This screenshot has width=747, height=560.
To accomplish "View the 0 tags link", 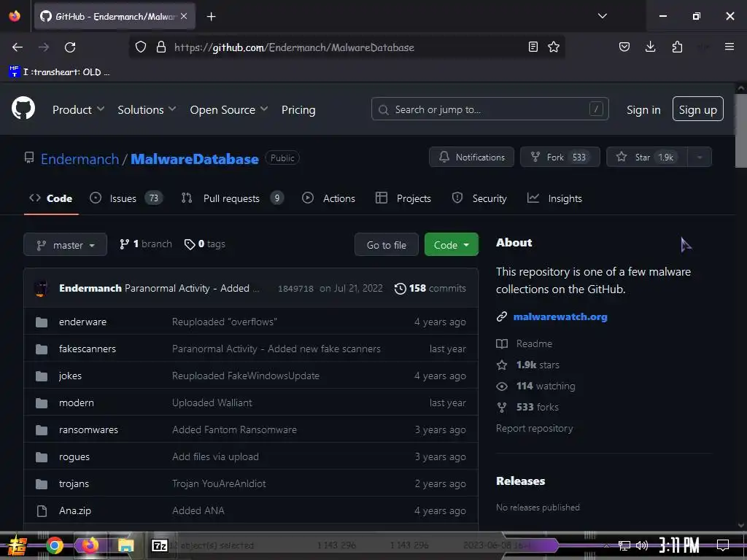I will [205, 244].
